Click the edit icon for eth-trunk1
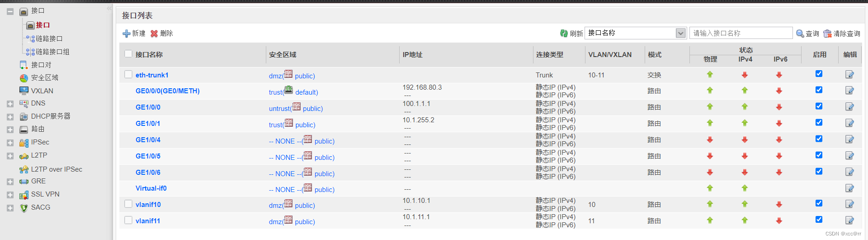Image resolution: width=868 pixels, height=240 pixels. point(849,74)
